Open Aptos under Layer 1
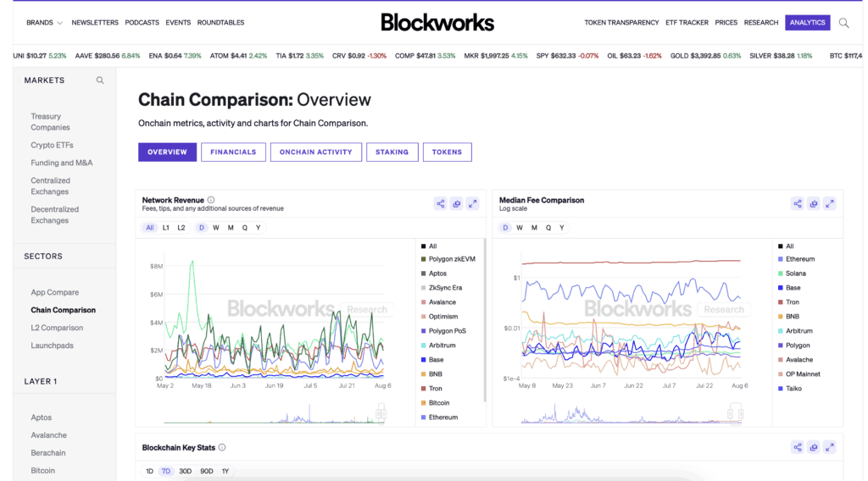The image size is (868, 481). 41,417
